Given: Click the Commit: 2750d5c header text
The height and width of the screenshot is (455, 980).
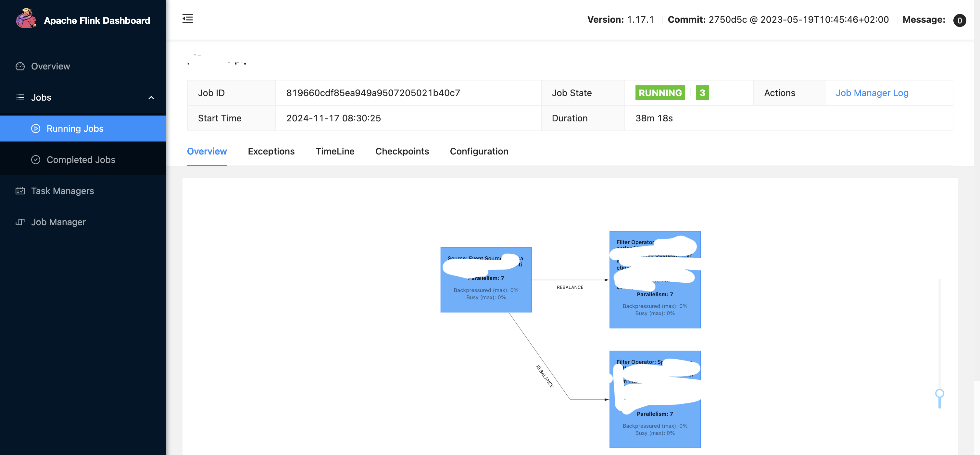Looking at the screenshot, I should pyautogui.click(x=778, y=20).
